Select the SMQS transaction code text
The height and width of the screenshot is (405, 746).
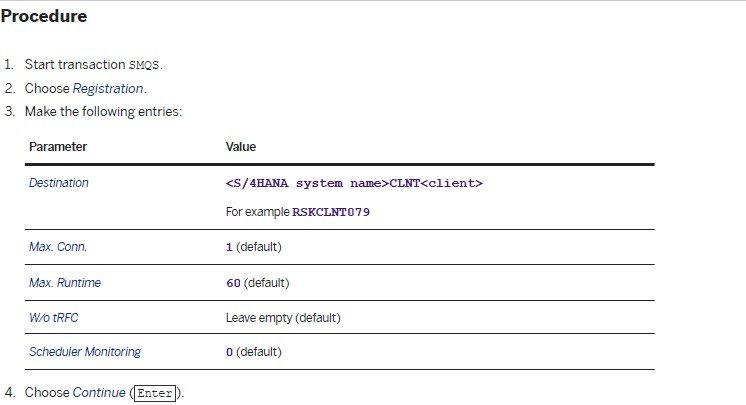144,65
